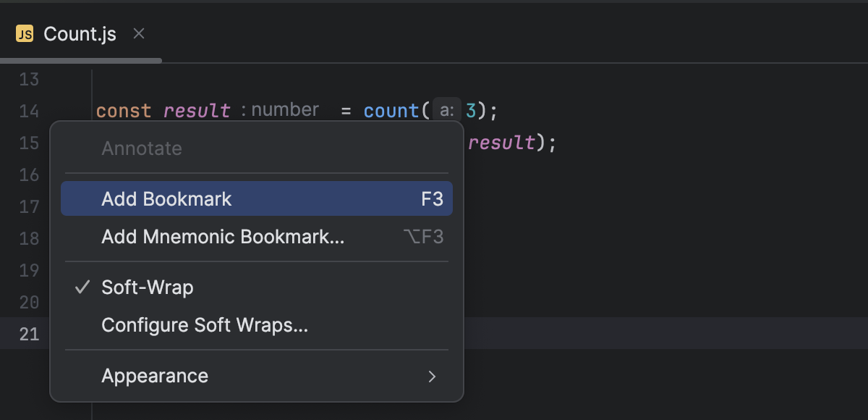The height and width of the screenshot is (420, 868).
Task: Close the Count.js tab
Action: tap(138, 33)
